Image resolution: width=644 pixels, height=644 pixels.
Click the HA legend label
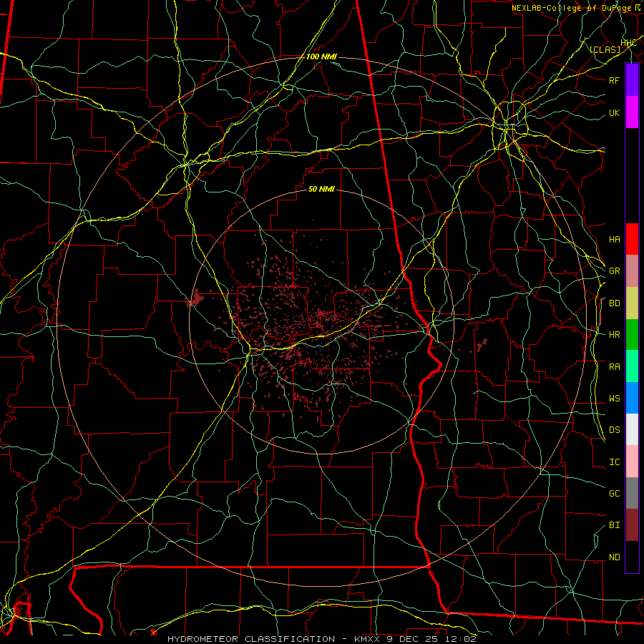(615, 239)
